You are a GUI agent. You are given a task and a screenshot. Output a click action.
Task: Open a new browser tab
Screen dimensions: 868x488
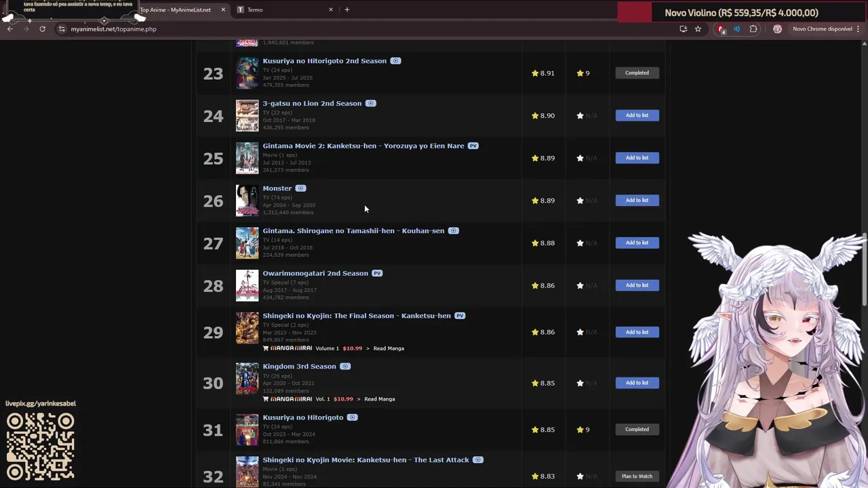point(347,9)
